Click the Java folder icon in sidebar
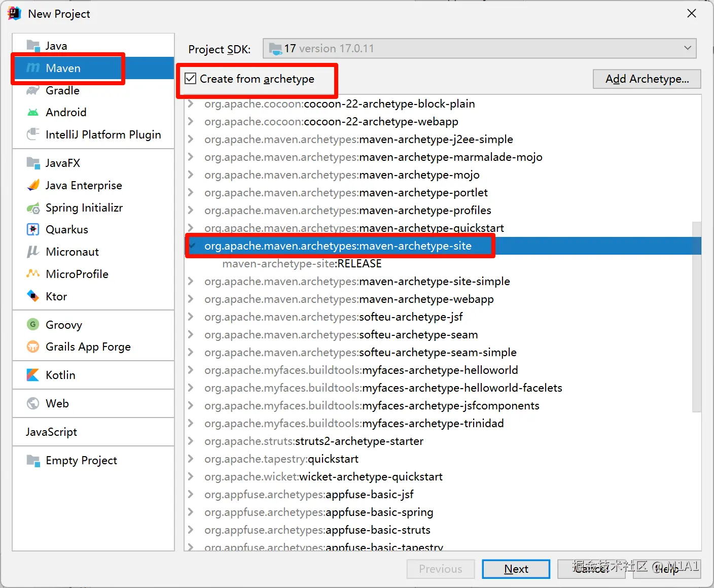714x588 pixels. point(33,46)
